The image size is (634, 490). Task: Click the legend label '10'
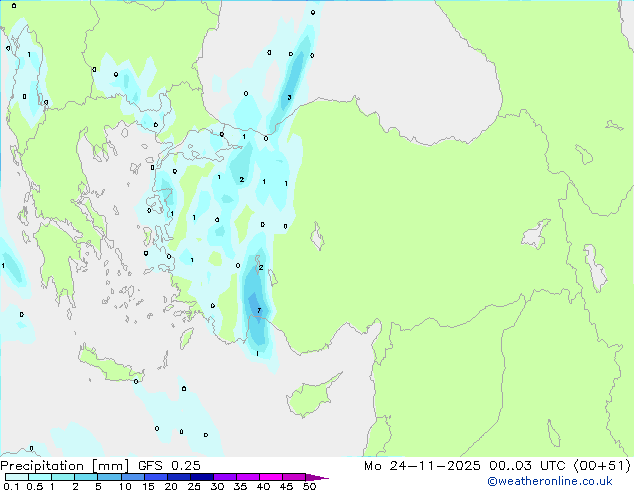click(125, 486)
